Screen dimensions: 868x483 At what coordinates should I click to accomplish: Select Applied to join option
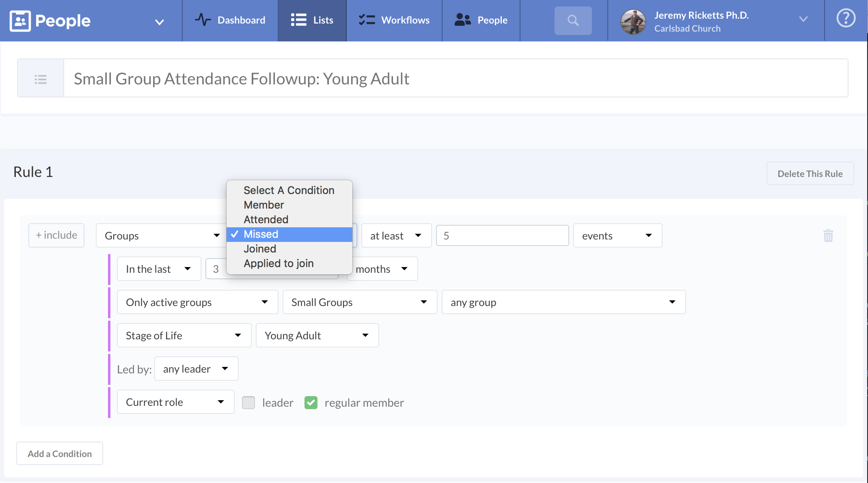279,263
